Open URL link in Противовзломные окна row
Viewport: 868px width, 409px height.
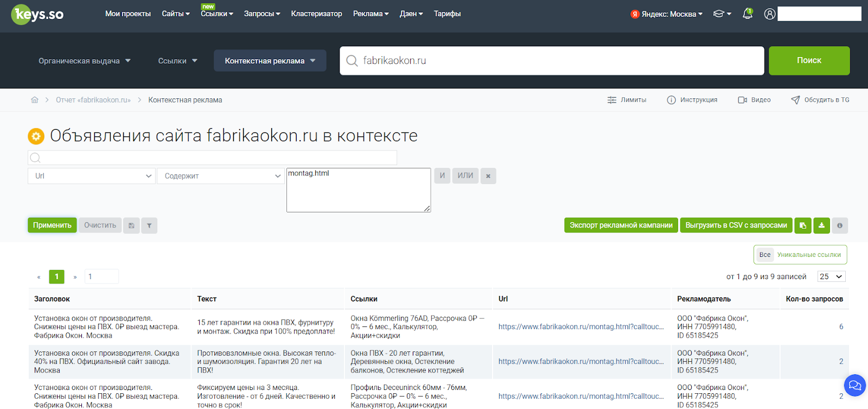[x=581, y=362]
